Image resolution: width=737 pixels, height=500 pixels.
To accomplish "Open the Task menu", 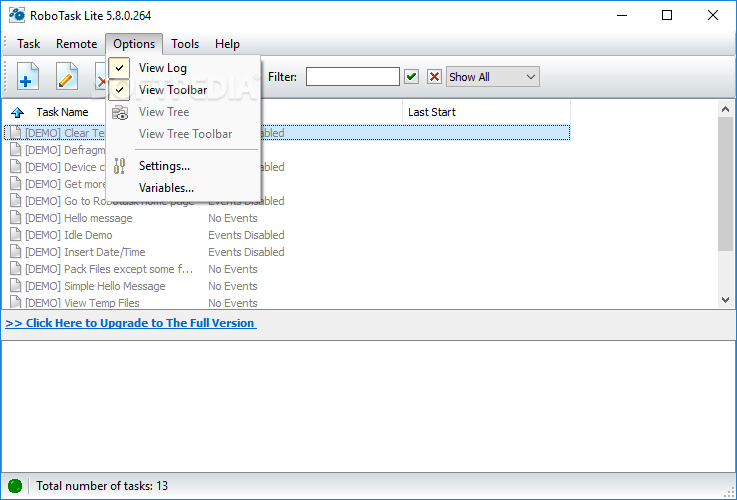I will 28,44.
